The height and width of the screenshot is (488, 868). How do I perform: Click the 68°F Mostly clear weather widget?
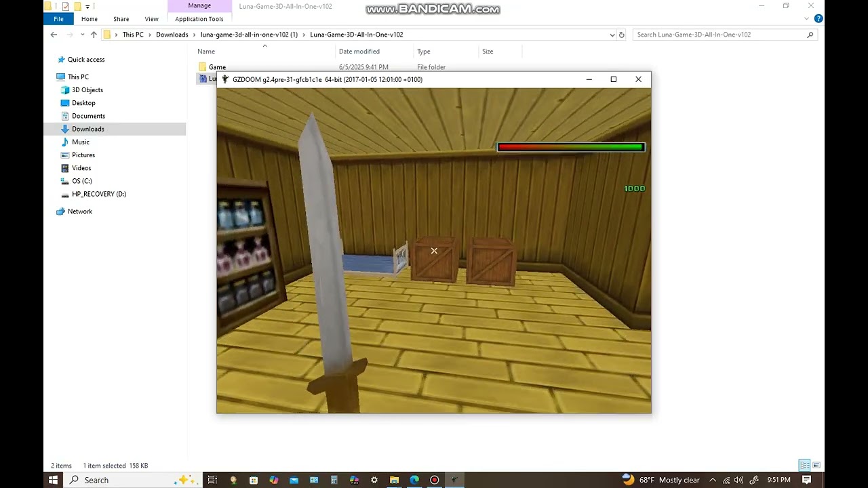(x=660, y=480)
